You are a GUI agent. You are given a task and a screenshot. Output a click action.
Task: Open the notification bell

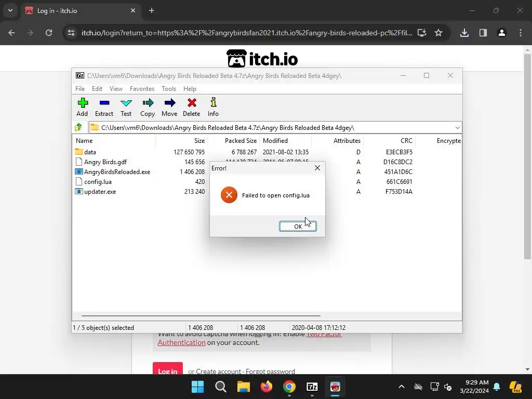pos(497,387)
